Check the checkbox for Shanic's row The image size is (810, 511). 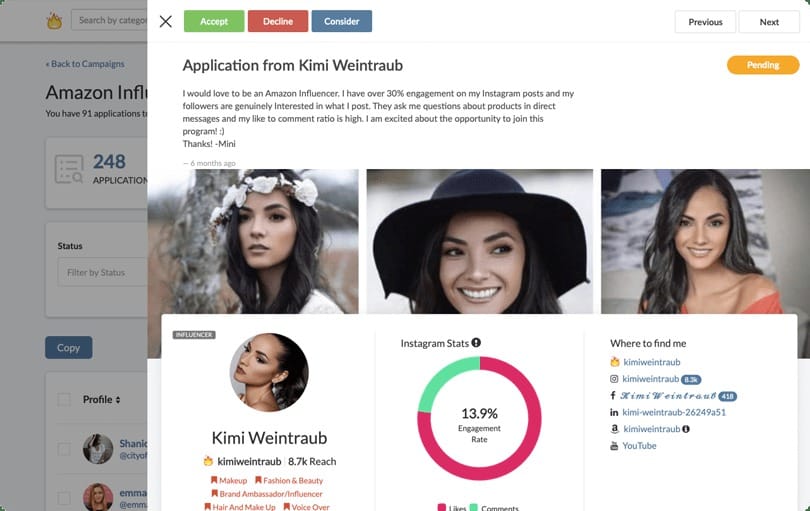click(x=64, y=449)
